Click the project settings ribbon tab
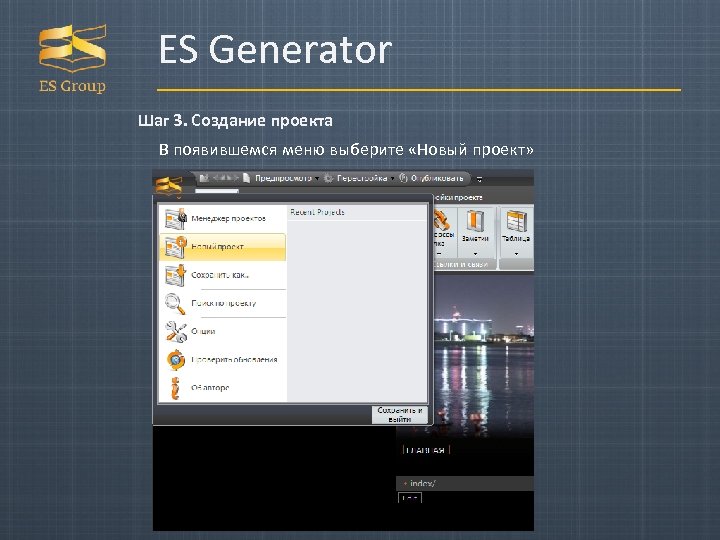The height and width of the screenshot is (540, 720). [x=457, y=197]
